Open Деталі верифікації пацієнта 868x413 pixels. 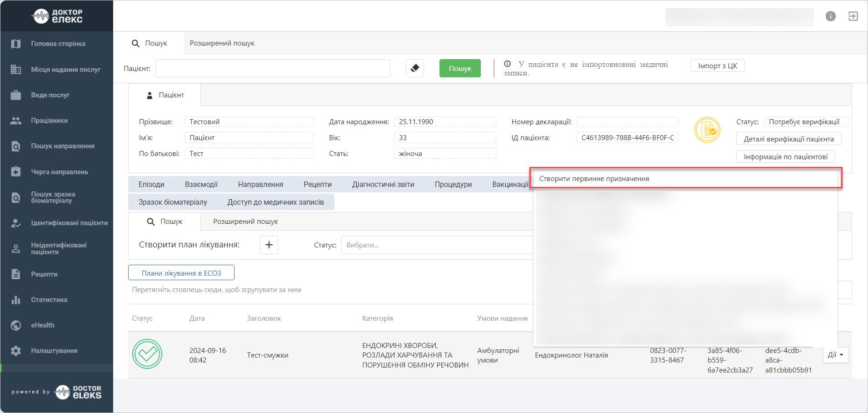pos(788,139)
